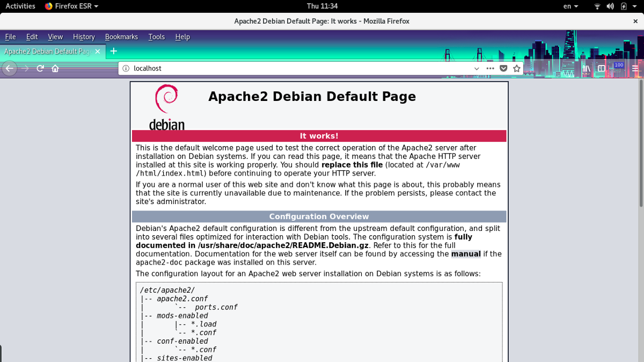Click the extension badge showing 100
The height and width of the screenshot is (362, 644).
tap(618, 67)
